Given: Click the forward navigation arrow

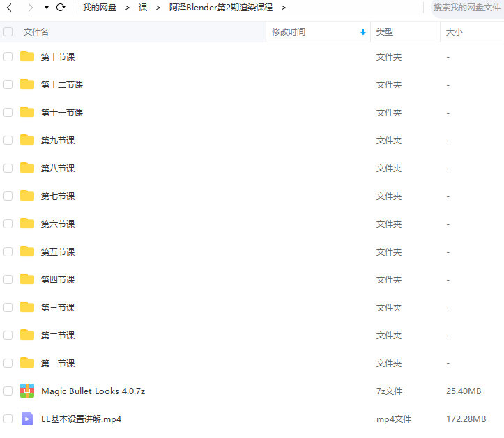Looking at the screenshot, I should tap(29, 8).
